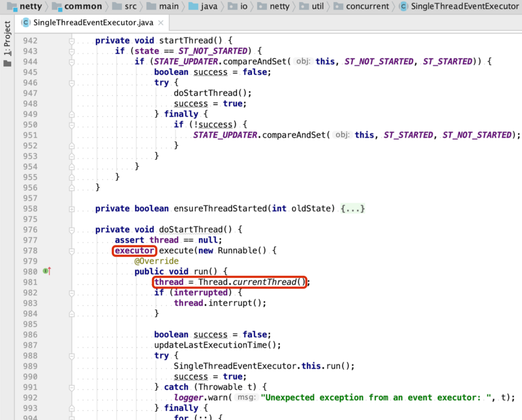The image size is (522, 420).
Task: Collapse the try block at line 946
Action: (x=72, y=83)
